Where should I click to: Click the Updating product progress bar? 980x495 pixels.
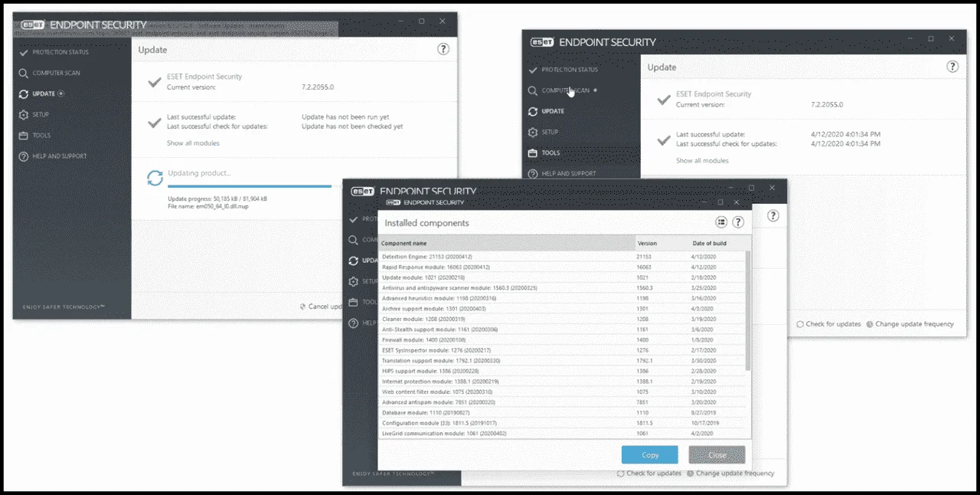[250, 185]
